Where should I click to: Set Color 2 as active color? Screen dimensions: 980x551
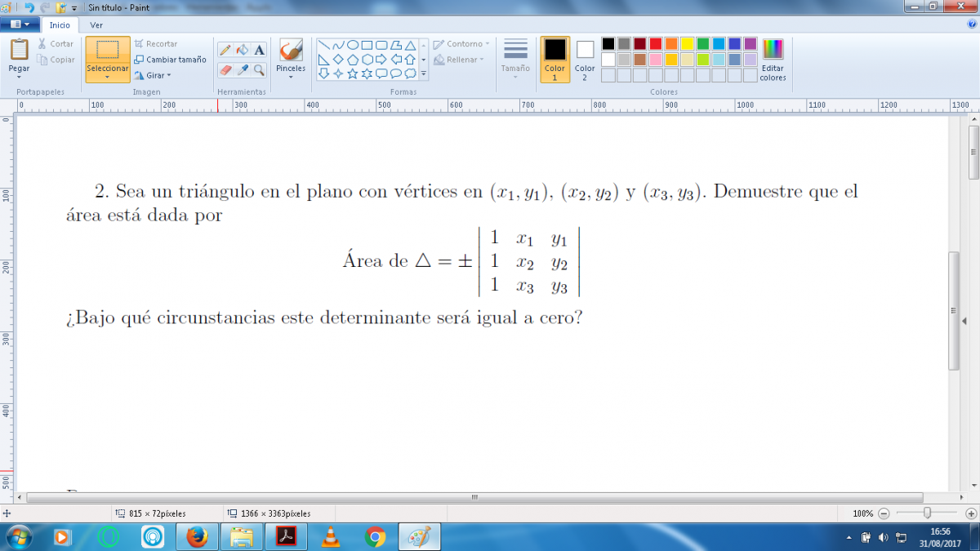(x=585, y=60)
